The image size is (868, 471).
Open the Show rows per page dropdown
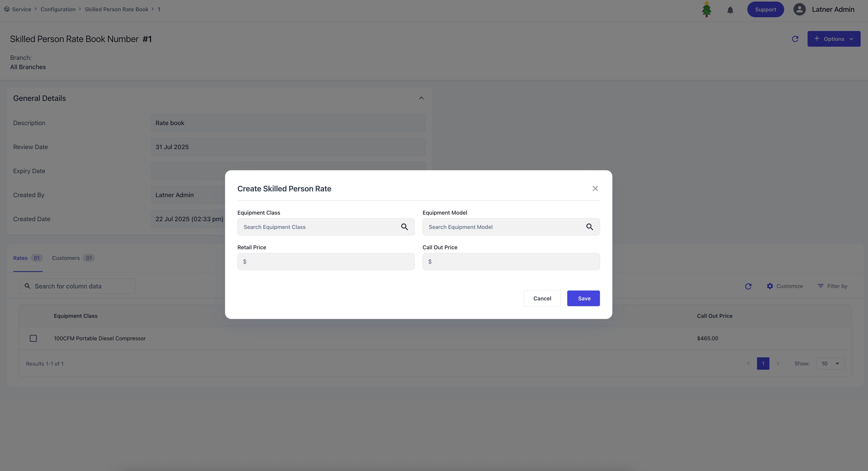[830, 364]
